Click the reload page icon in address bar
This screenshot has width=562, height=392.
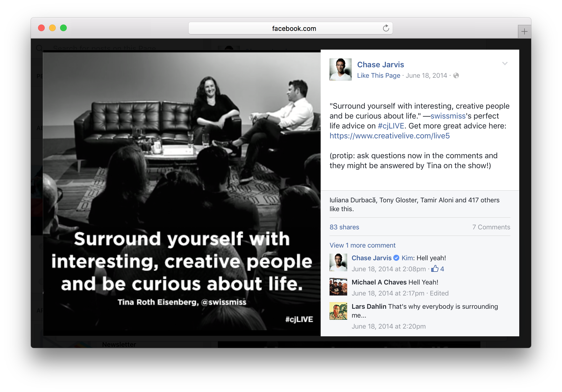point(386,28)
